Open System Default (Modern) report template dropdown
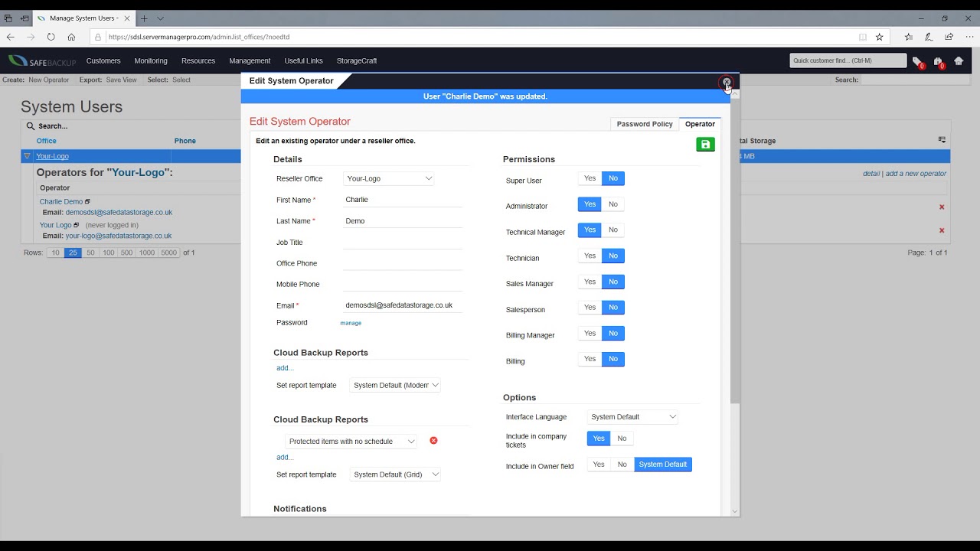The width and height of the screenshot is (980, 551). click(x=395, y=386)
